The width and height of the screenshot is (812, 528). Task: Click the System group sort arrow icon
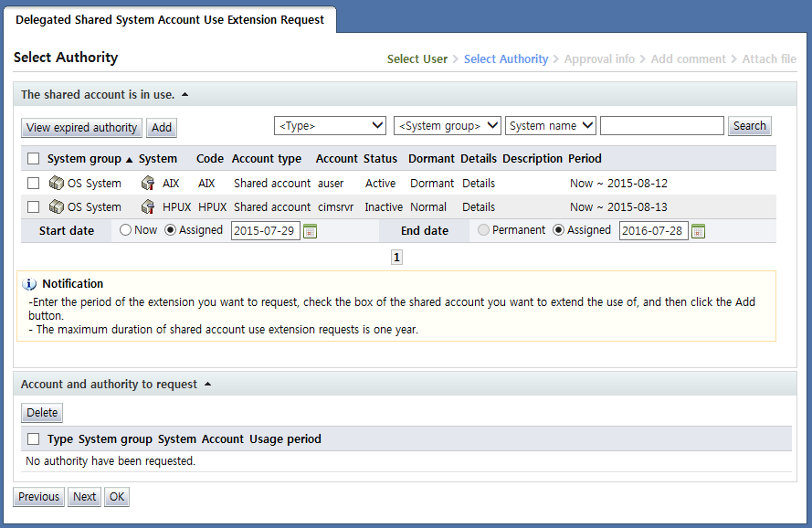(x=129, y=159)
